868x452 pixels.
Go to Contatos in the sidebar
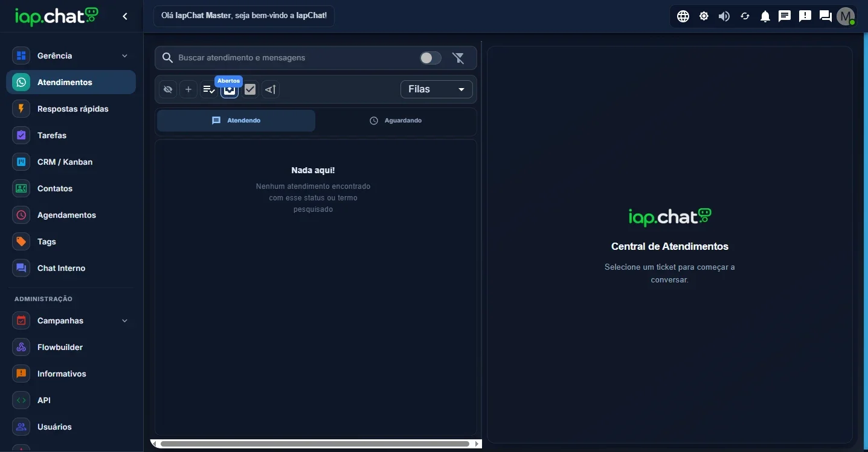coord(71,188)
